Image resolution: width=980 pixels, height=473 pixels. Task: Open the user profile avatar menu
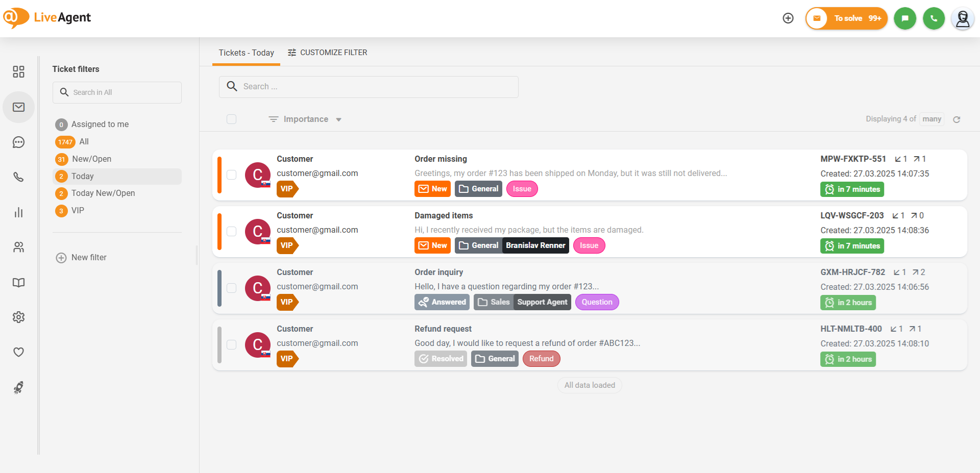(963, 19)
